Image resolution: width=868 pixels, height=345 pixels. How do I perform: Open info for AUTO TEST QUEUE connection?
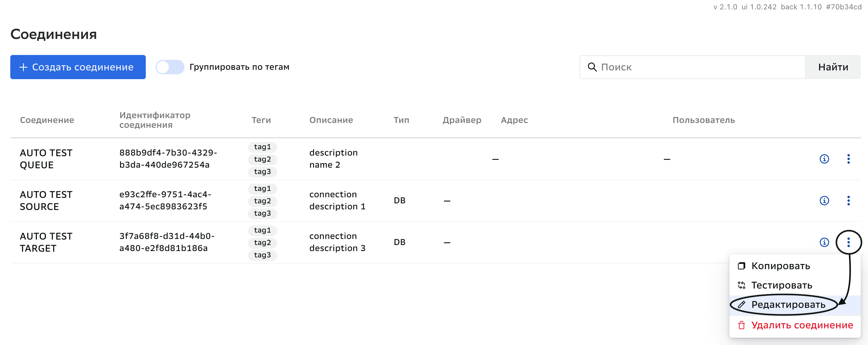824,159
